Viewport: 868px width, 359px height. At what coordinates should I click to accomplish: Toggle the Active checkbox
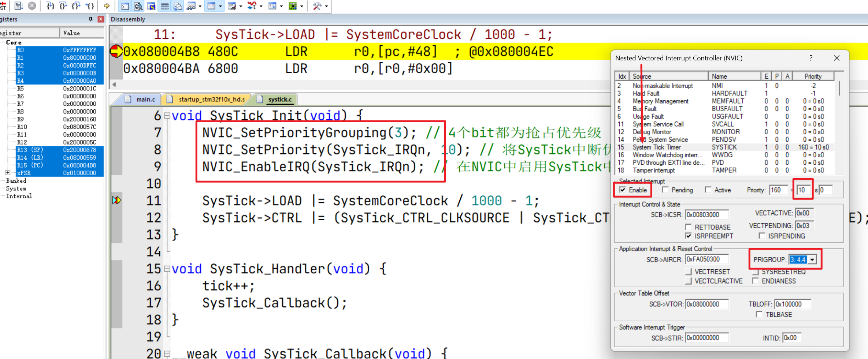click(x=708, y=190)
